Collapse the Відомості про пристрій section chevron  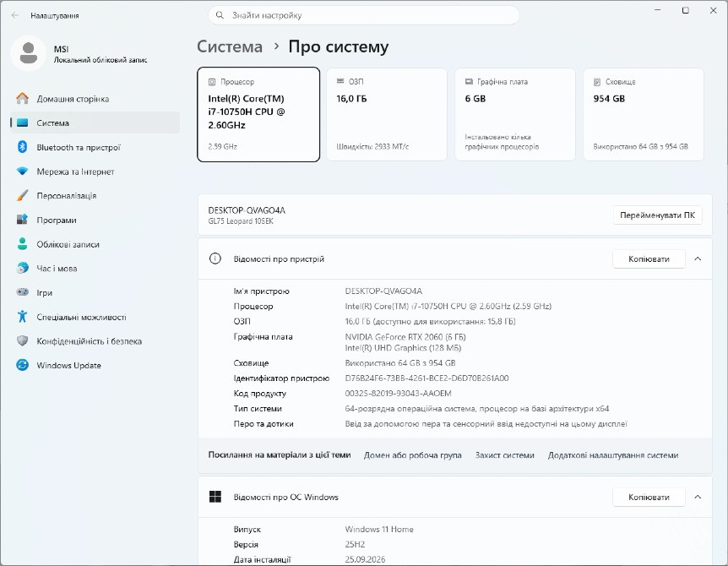tap(698, 259)
